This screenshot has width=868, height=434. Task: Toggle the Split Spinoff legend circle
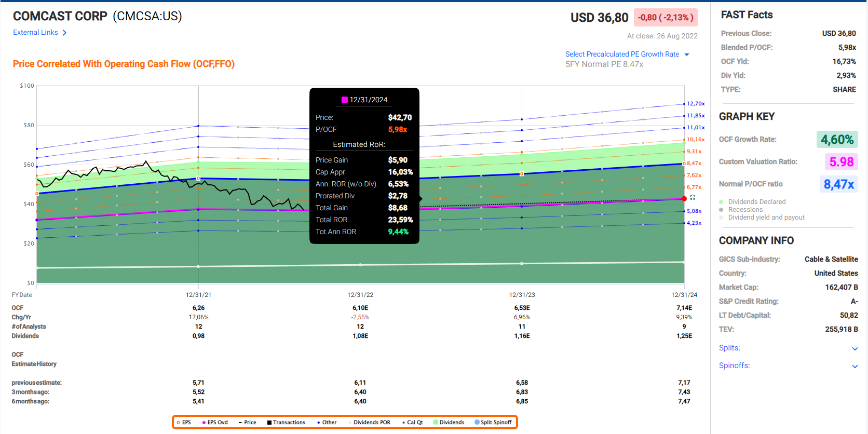click(x=477, y=423)
